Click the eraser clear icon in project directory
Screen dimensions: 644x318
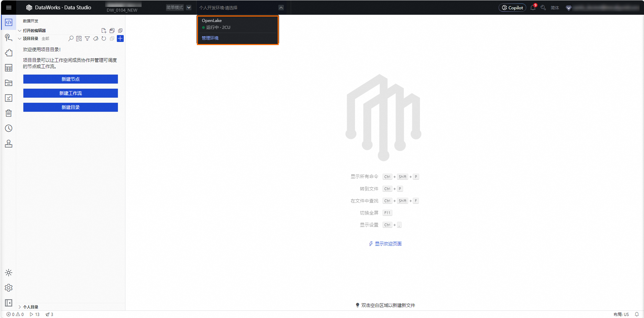point(96,39)
